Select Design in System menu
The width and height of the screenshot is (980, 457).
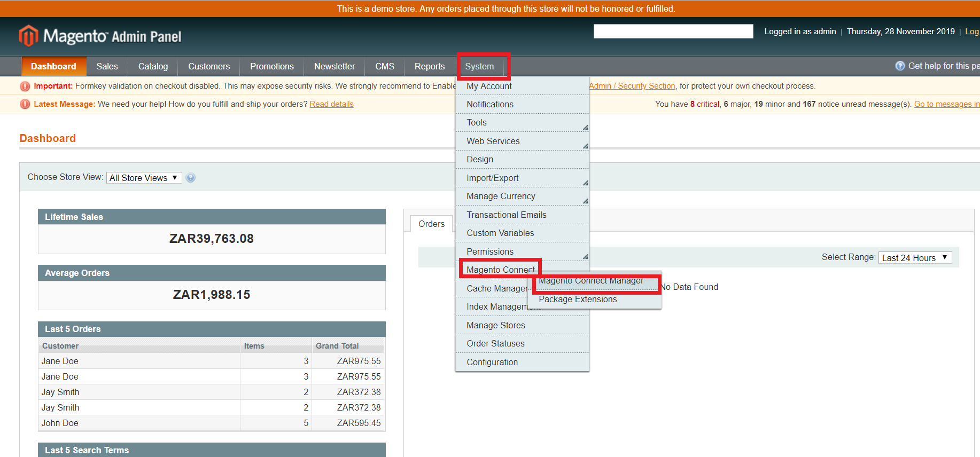pos(522,159)
